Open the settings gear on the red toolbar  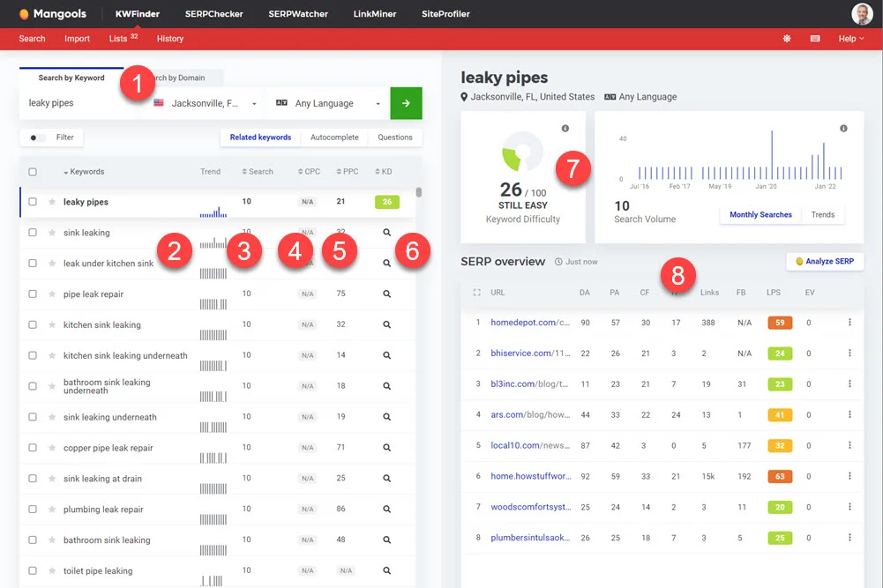(784, 39)
